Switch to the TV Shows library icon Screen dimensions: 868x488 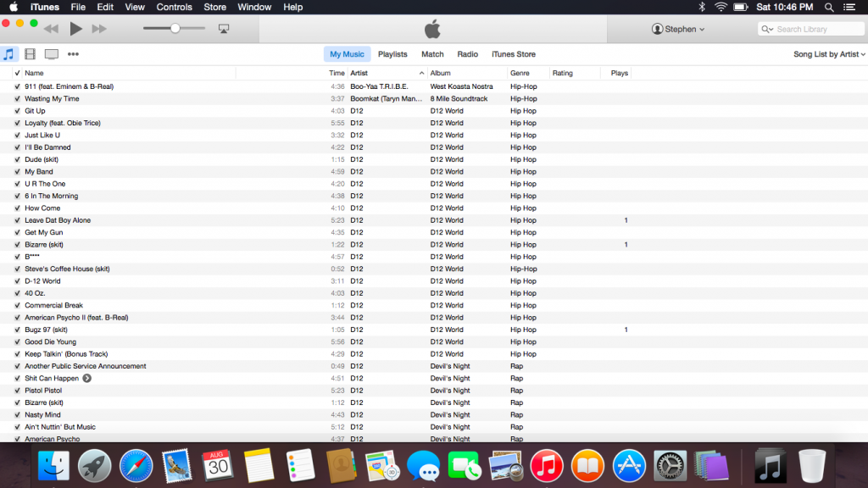[x=52, y=54]
